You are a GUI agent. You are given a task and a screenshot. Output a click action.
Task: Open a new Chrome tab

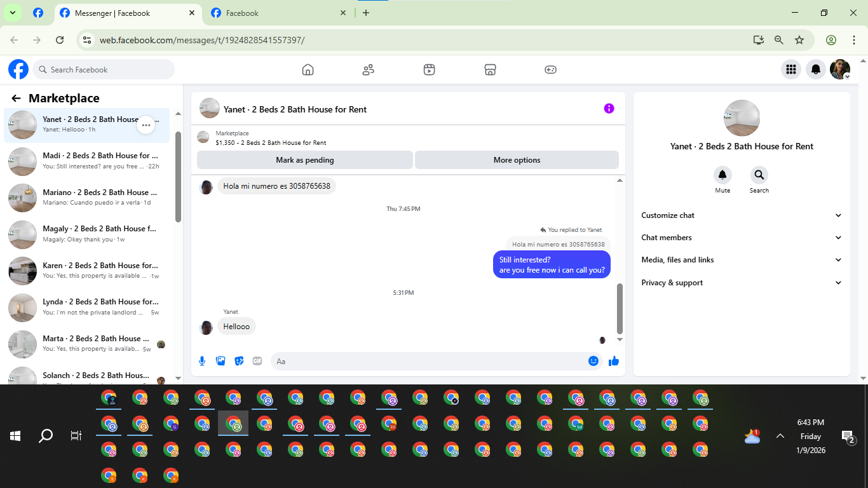366,13
